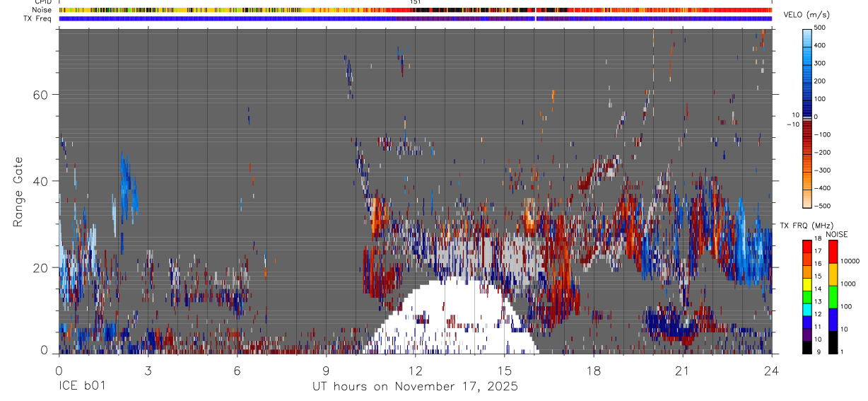Click the 'VELO (m/s)' color bar title

coord(808,16)
